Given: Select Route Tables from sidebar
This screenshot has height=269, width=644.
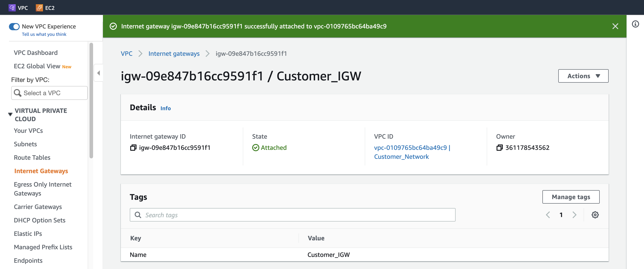Looking at the screenshot, I should (32, 157).
